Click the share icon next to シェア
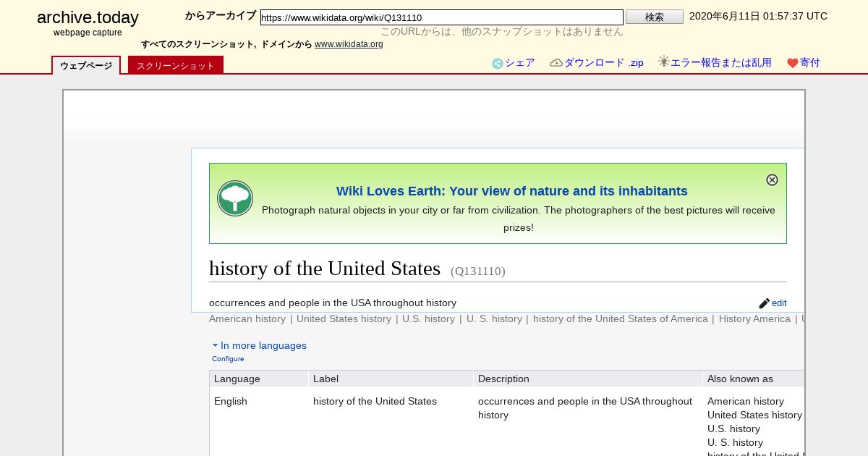This screenshot has width=868, height=456. 498,64
